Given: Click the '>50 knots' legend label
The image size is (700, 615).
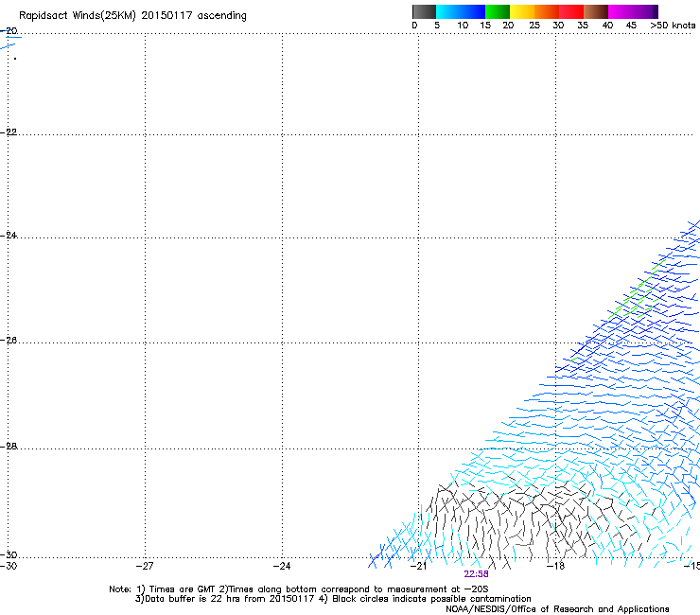Looking at the screenshot, I should (673, 26).
